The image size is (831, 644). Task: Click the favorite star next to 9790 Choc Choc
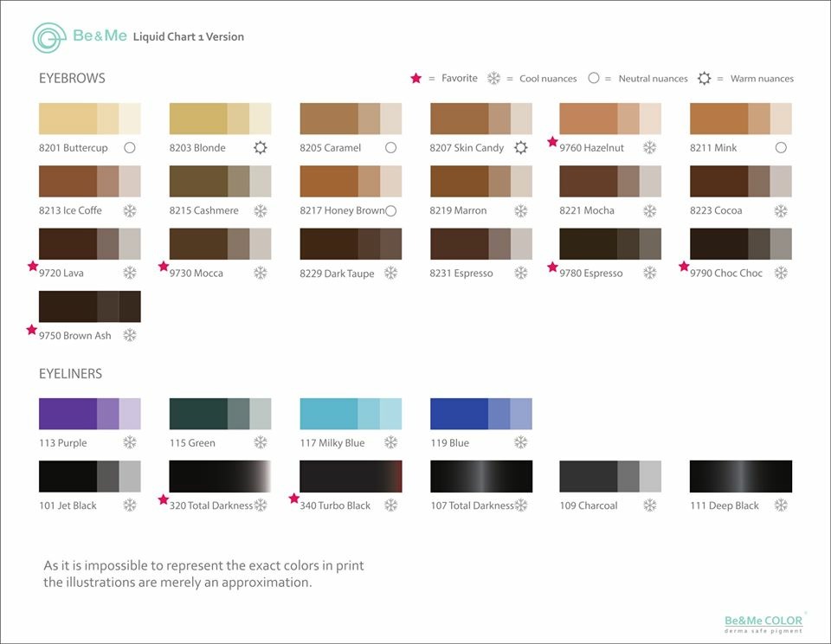pyautogui.click(x=684, y=266)
